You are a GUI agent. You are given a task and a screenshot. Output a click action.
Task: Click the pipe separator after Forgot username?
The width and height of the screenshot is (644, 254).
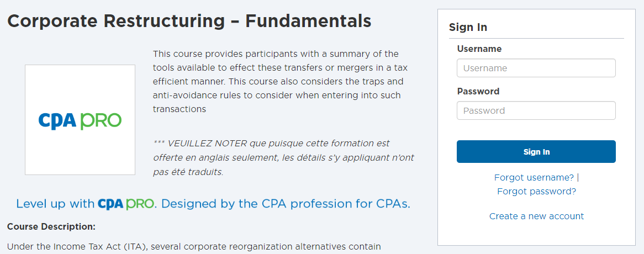[x=578, y=178]
